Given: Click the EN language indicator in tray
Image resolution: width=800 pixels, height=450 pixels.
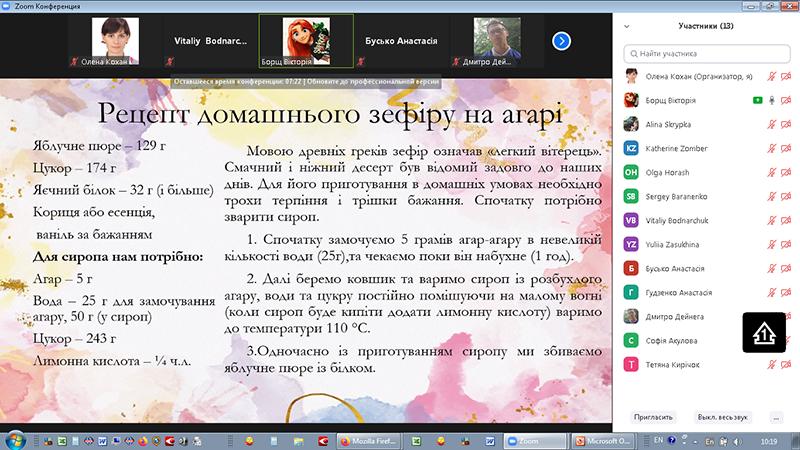Looking at the screenshot, I should tap(659, 440).
